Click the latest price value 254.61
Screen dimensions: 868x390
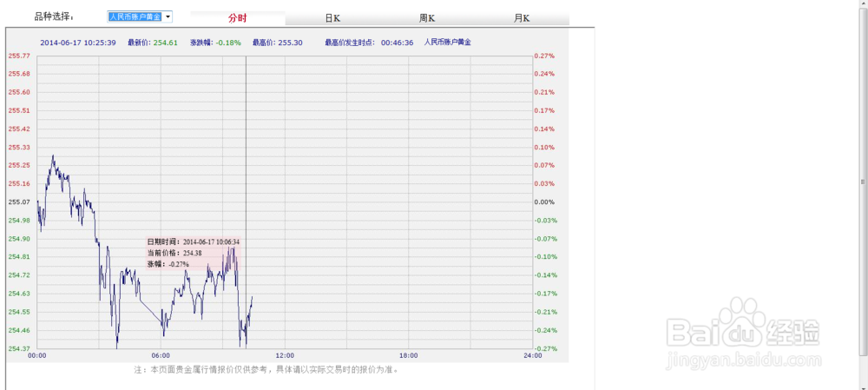coord(166,42)
